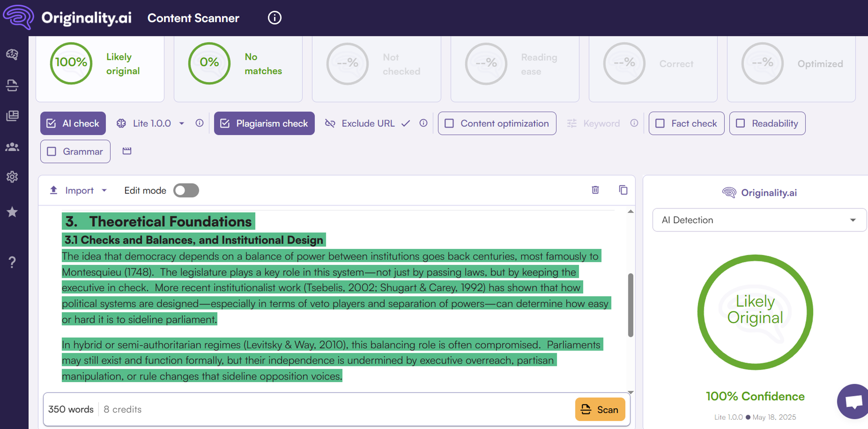Click the 3.1 Checks and Balances subheading
The height and width of the screenshot is (429, 868).
pos(194,240)
